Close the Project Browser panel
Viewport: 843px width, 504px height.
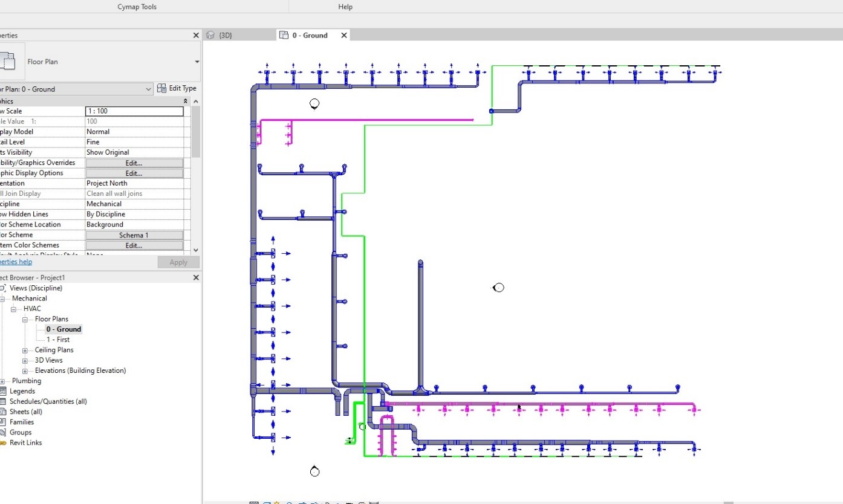(x=196, y=277)
